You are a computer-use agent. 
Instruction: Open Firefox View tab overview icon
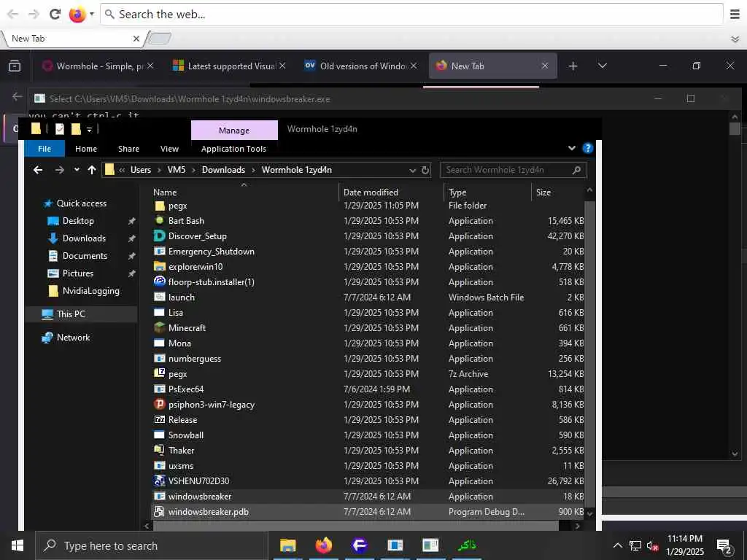click(x=15, y=66)
